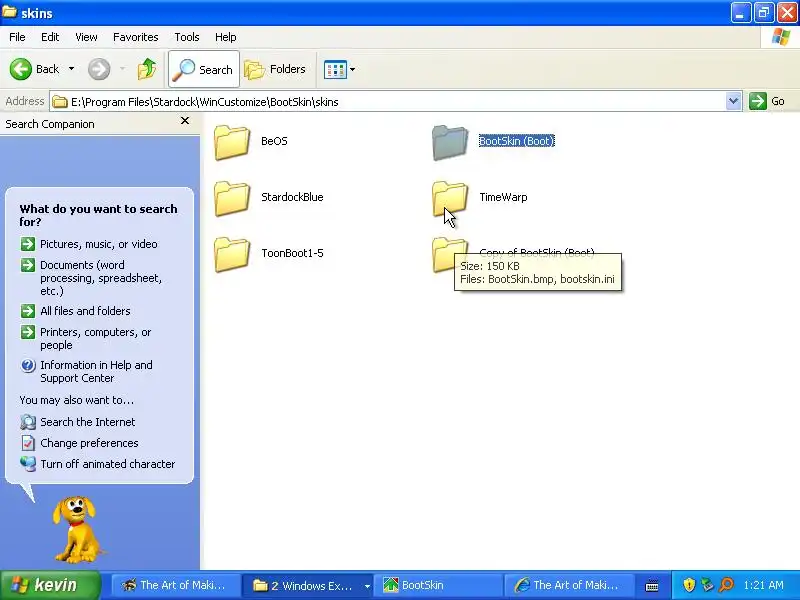The width and height of the screenshot is (800, 600).
Task: Select the BeOS folder icon
Action: tap(232, 142)
